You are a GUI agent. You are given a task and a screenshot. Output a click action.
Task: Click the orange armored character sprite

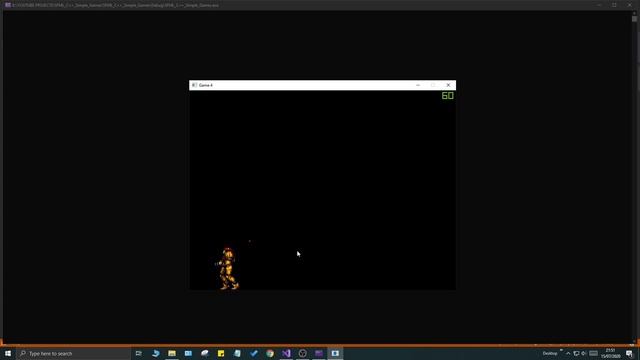pos(227,269)
